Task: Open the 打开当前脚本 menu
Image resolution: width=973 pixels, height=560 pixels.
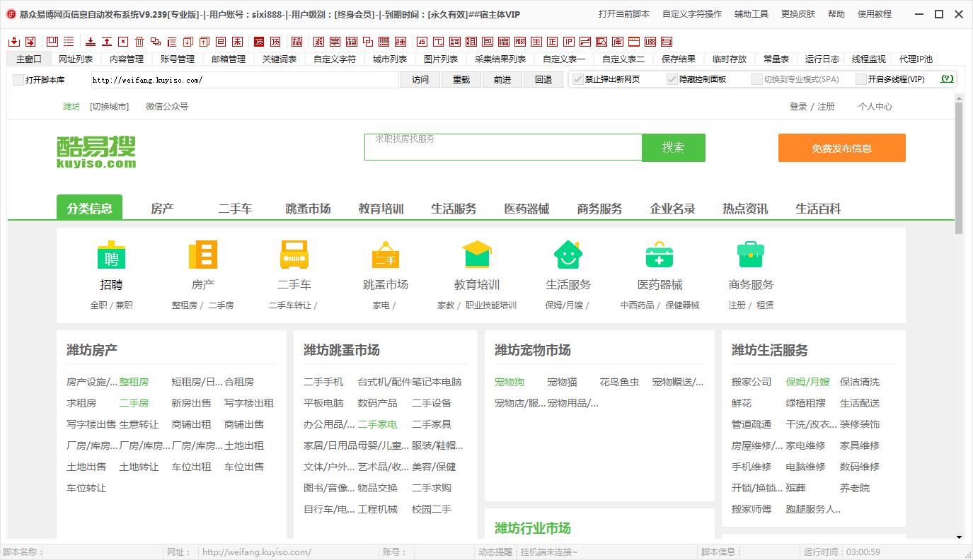Action: coord(624,13)
